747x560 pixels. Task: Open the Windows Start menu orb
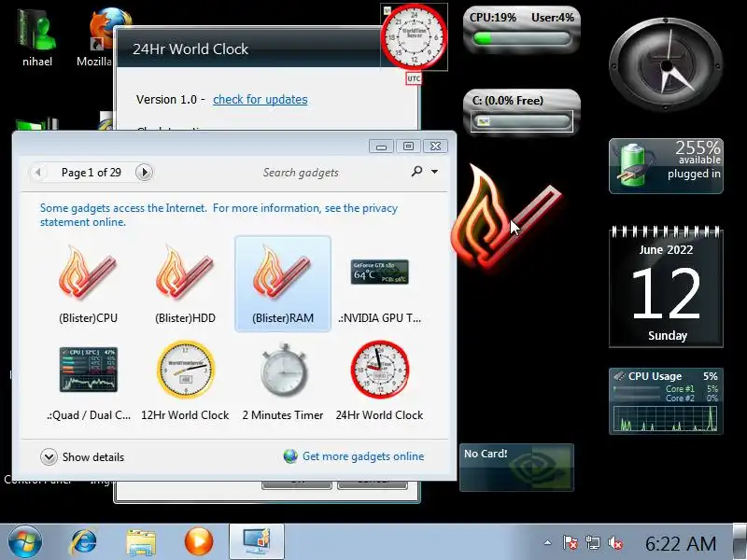[25, 542]
